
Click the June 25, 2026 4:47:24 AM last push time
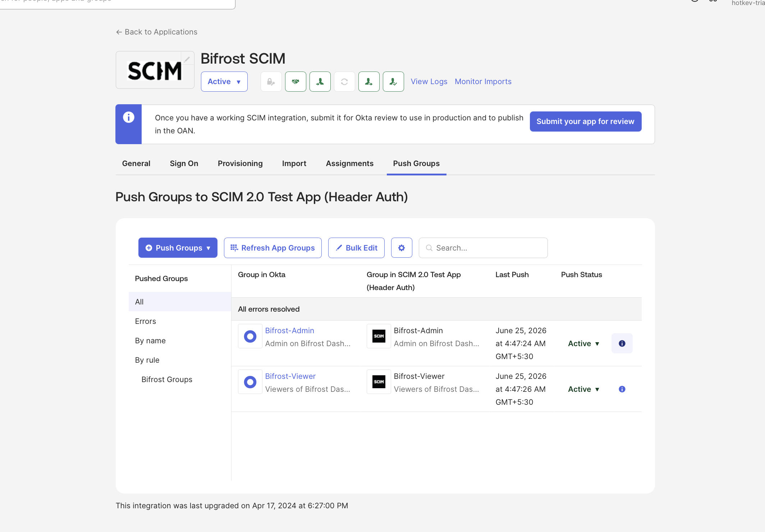coord(521,344)
